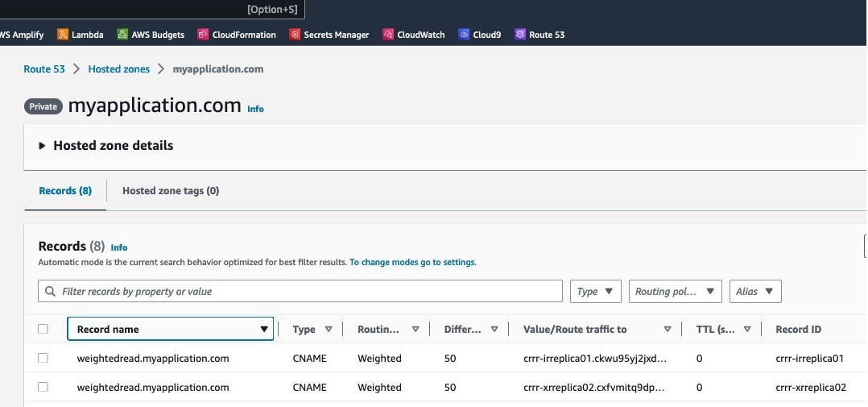Image resolution: width=868 pixels, height=407 pixels.
Task: Sort by Type column arrow icon
Action: [329, 329]
